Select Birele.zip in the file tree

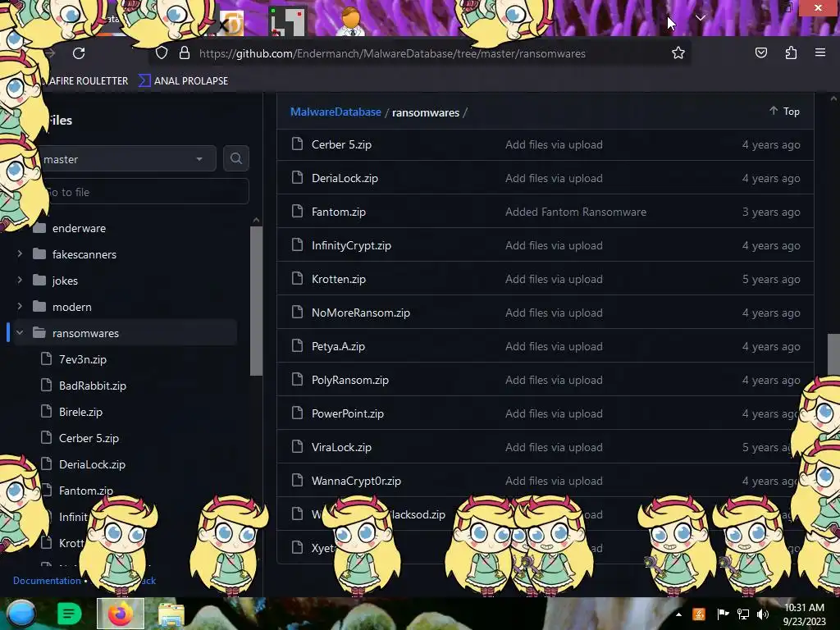click(x=80, y=412)
